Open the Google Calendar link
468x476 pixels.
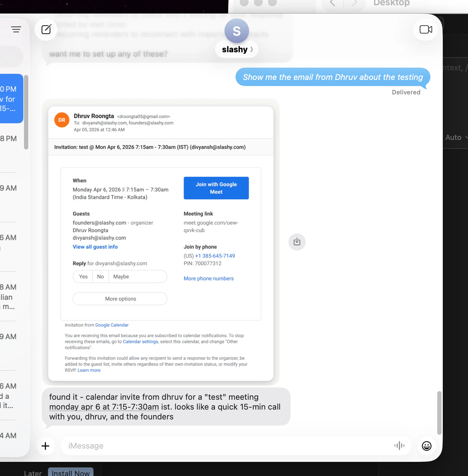click(x=112, y=325)
